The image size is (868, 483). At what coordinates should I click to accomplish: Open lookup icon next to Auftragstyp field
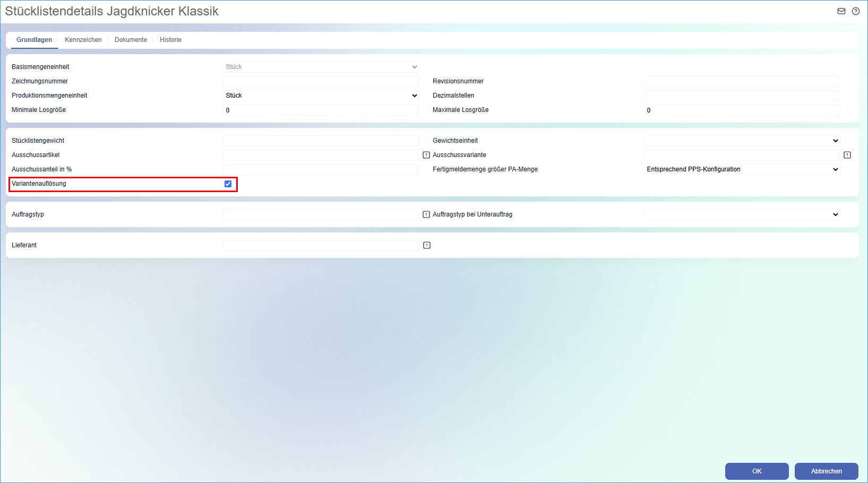(x=426, y=214)
